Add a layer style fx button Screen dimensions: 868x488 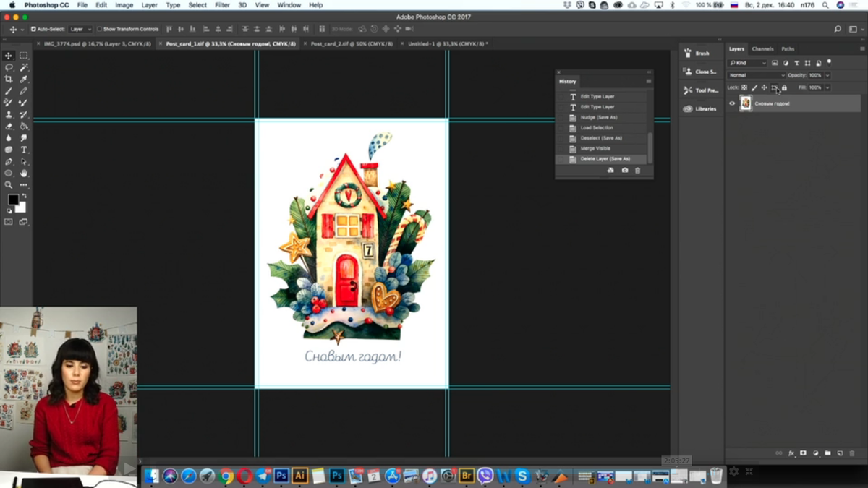coord(791,453)
